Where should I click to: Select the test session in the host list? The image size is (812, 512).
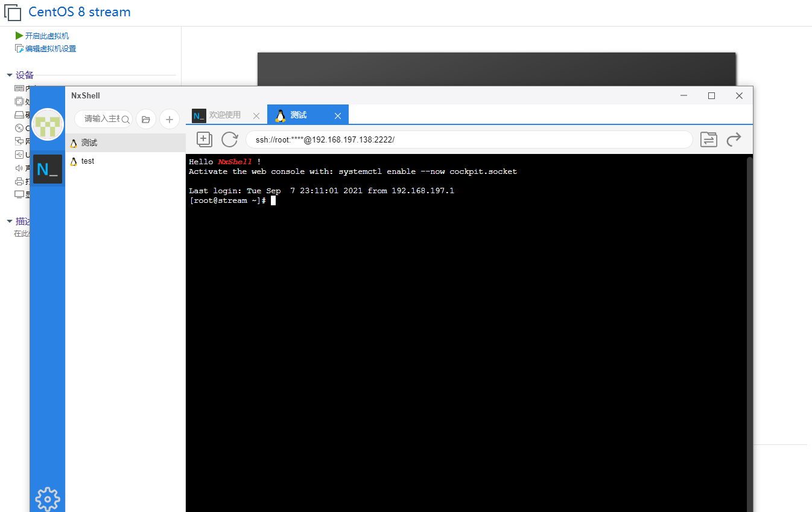coord(87,161)
